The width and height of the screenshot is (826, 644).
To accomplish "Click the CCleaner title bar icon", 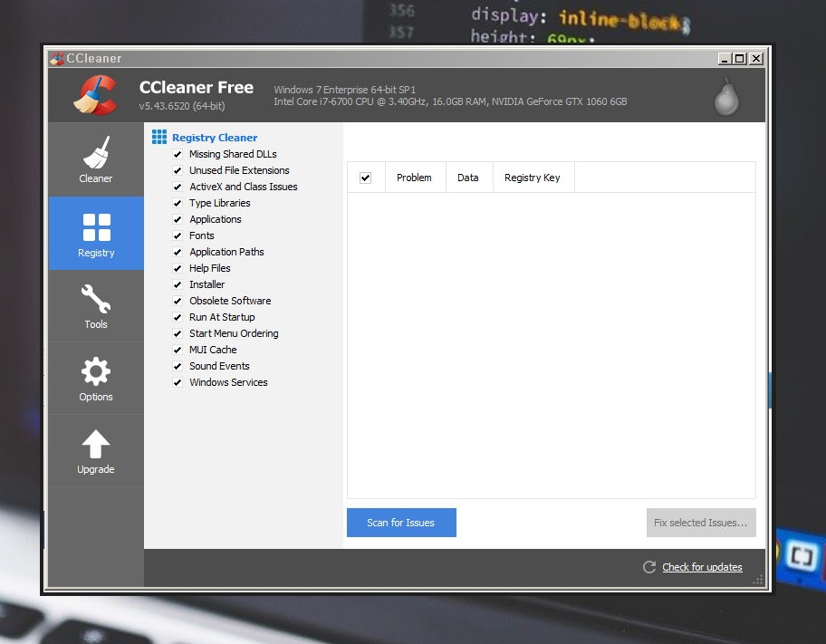I will (x=57, y=58).
